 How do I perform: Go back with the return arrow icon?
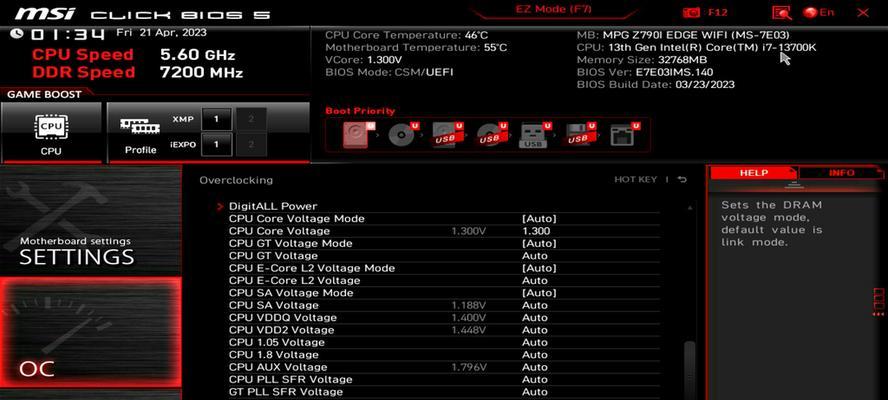tap(682, 180)
